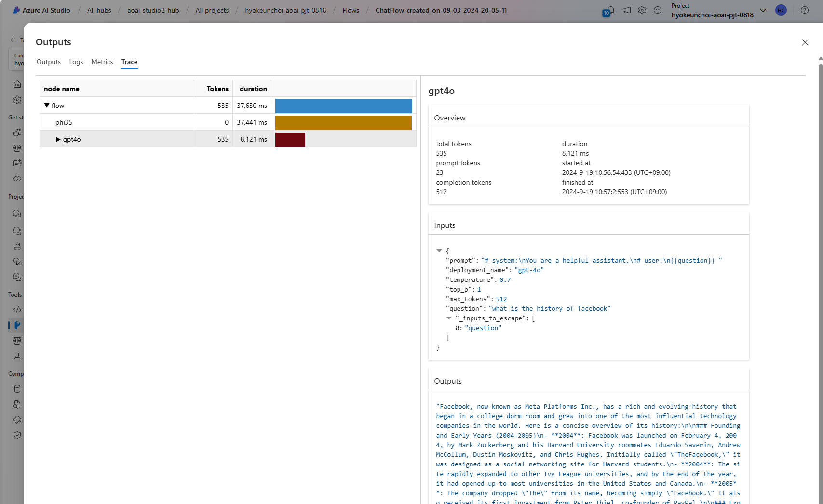Collapse the flow row triangle

click(x=47, y=106)
